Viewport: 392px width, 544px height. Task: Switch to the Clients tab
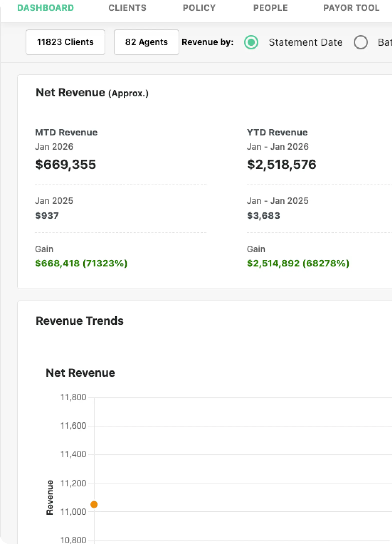click(127, 8)
